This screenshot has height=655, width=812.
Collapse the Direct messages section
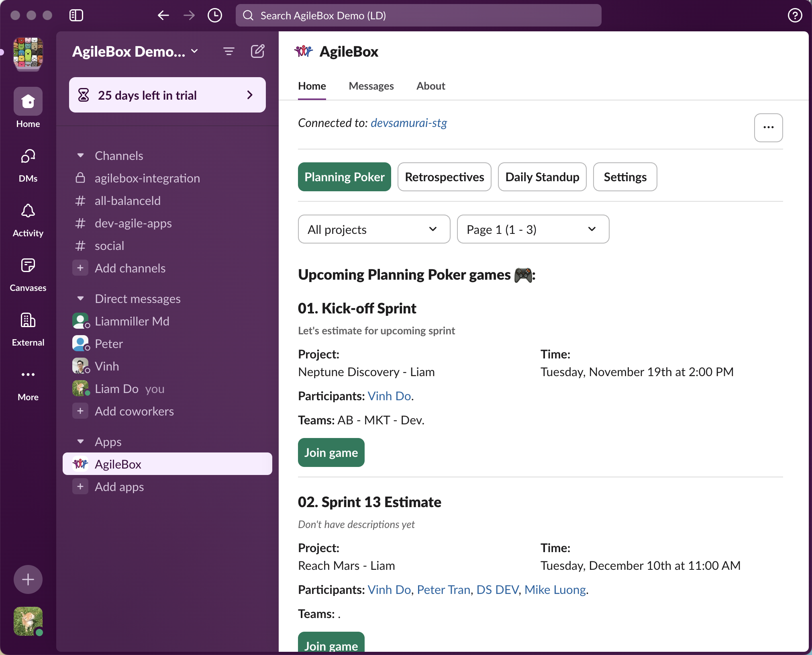point(81,299)
